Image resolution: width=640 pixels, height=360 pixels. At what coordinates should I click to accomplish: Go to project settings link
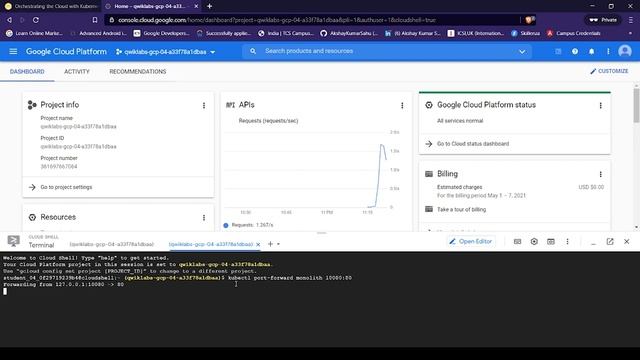[x=66, y=187]
